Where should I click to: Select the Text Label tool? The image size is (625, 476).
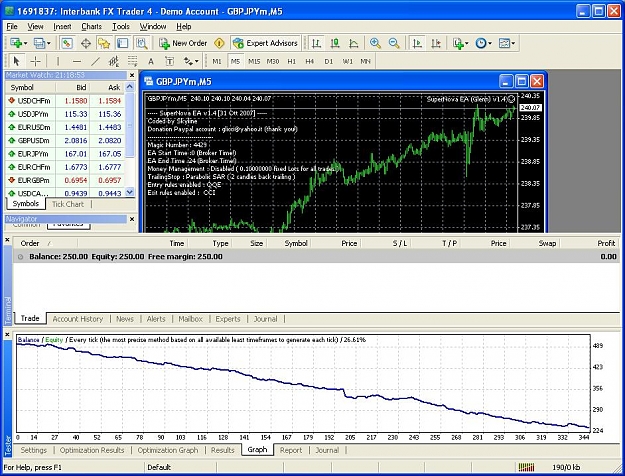pos(169,61)
